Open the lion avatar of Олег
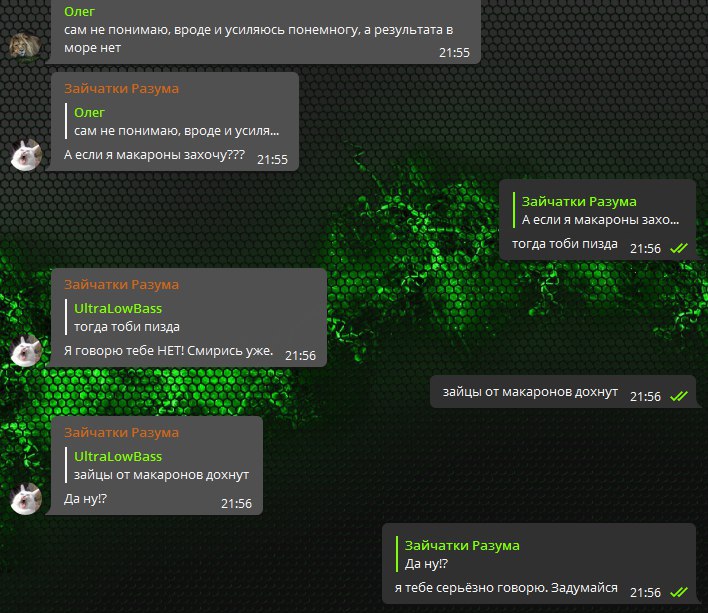This screenshot has height=613, width=708. click(x=25, y=48)
